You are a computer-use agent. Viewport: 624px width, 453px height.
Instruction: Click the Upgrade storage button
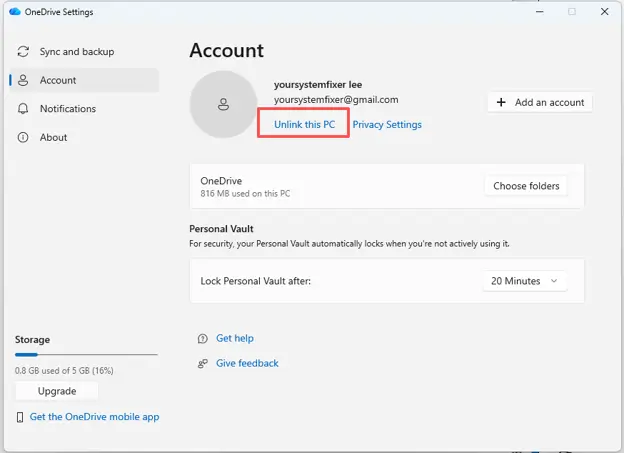point(57,391)
